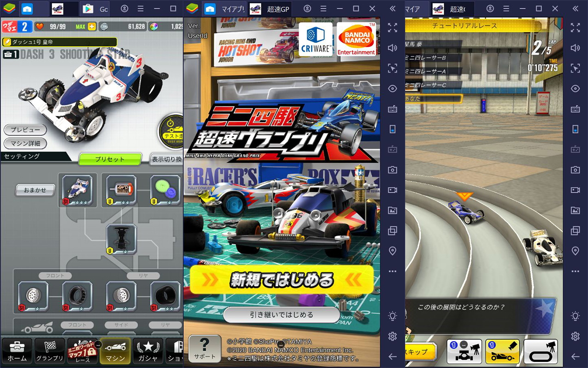
Task: Expand more options dots in right sidebar
Action: (x=575, y=271)
